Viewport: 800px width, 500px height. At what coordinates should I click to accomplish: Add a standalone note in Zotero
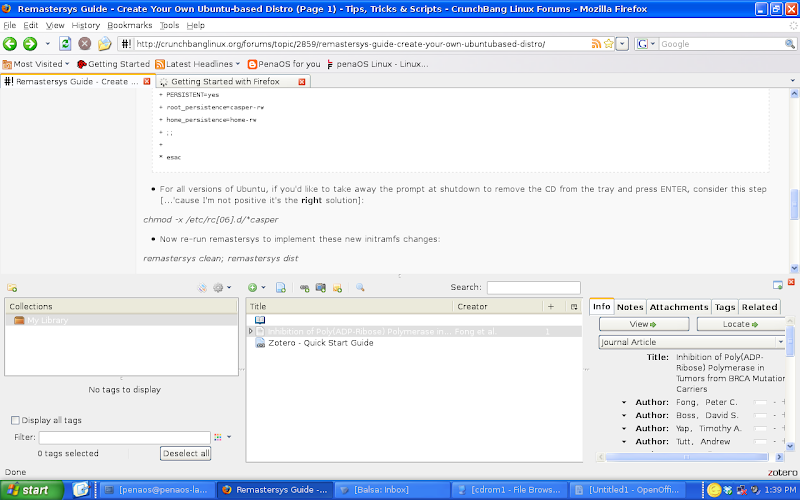coord(337,288)
